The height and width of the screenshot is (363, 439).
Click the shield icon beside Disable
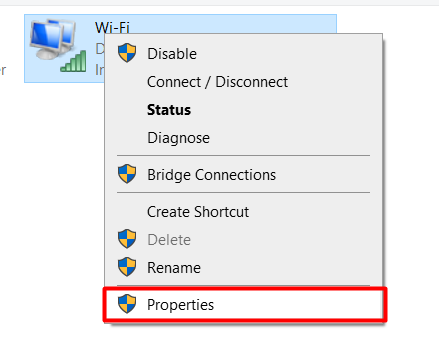pos(127,53)
